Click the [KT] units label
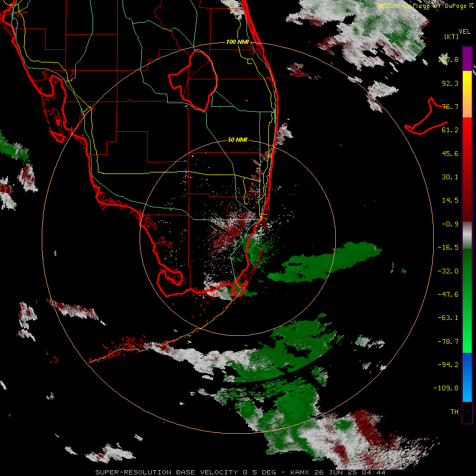 click(451, 36)
